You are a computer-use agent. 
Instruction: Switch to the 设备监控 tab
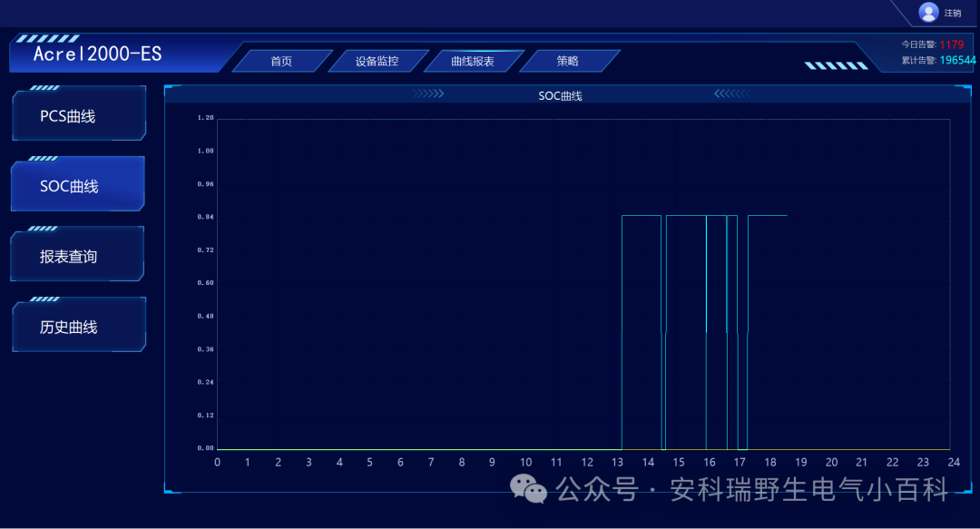point(377,62)
